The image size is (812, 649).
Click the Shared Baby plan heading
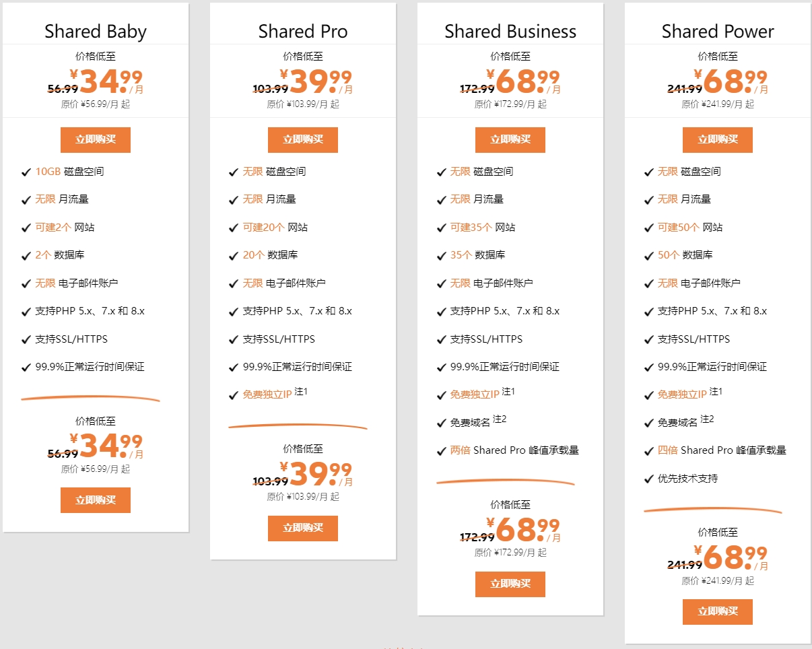(x=95, y=32)
